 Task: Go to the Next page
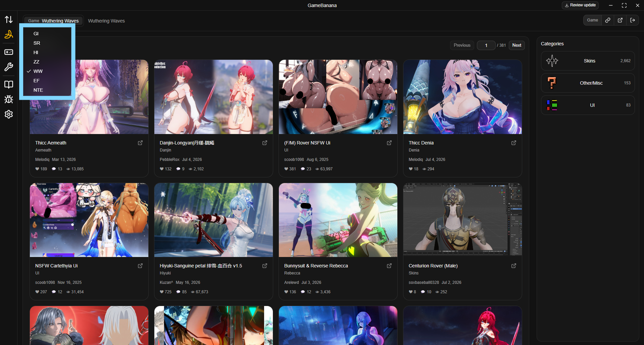click(517, 45)
